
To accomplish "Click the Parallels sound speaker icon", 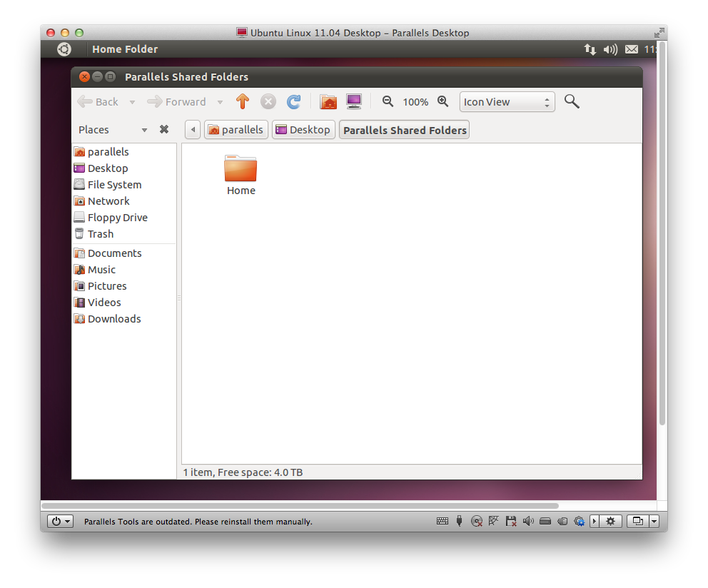I will click(x=528, y=521).
